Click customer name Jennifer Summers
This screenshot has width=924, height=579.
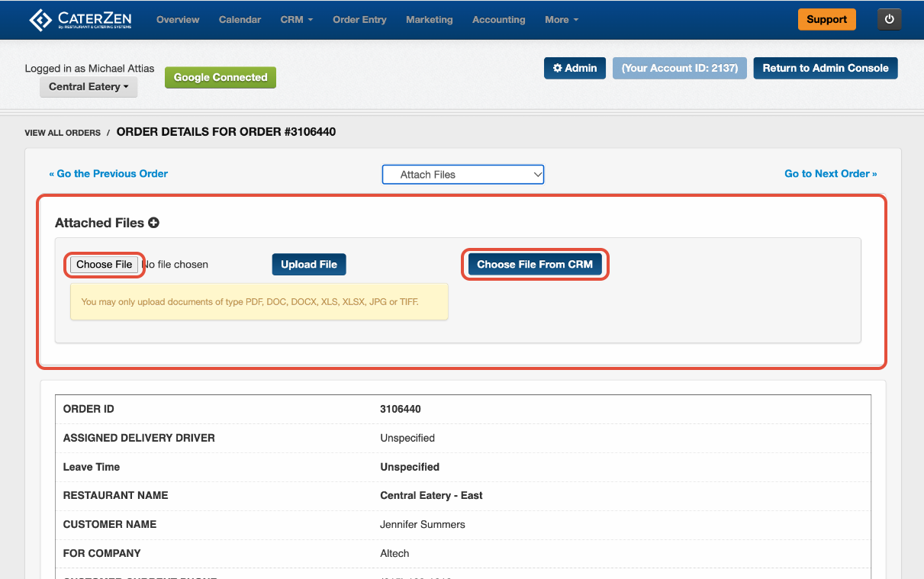point(423,524)
